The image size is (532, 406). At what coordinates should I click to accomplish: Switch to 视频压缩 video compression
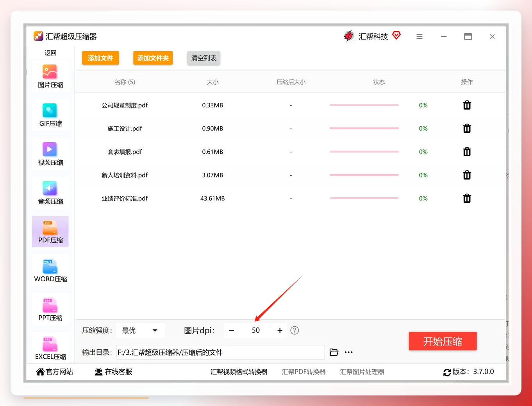click(x=50, y=154)
